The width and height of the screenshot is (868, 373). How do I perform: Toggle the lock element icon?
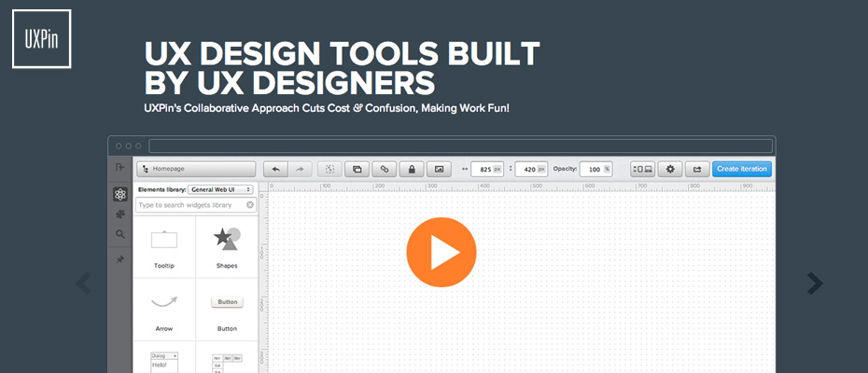click(411, 169)
